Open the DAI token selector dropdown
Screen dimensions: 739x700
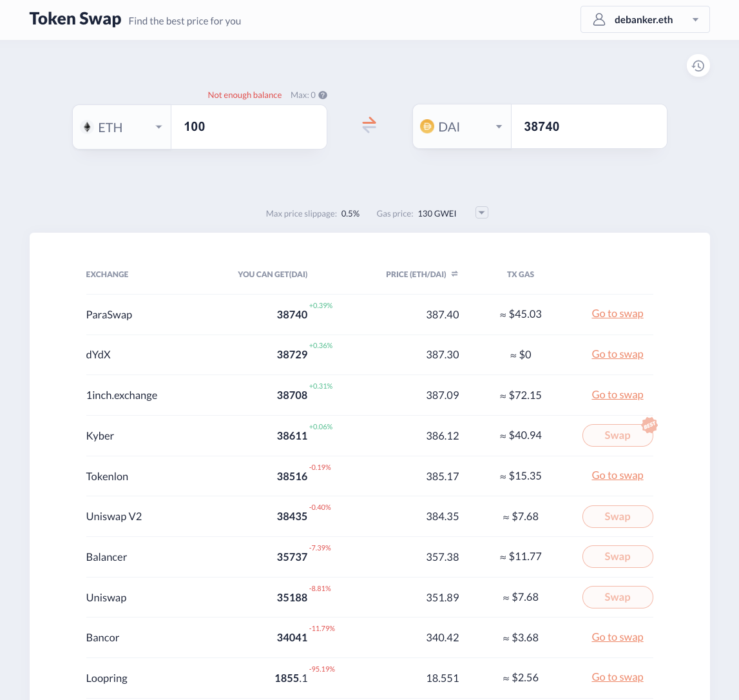[x=462, y=127]
